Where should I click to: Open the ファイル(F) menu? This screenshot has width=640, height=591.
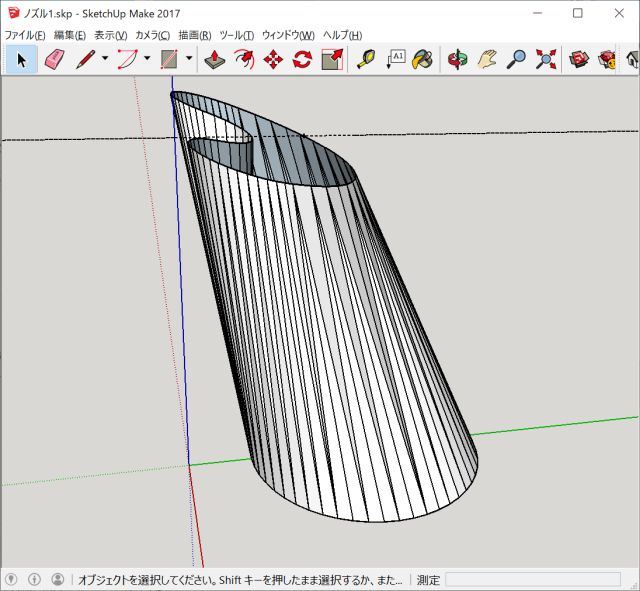click(x=25, y=35)
